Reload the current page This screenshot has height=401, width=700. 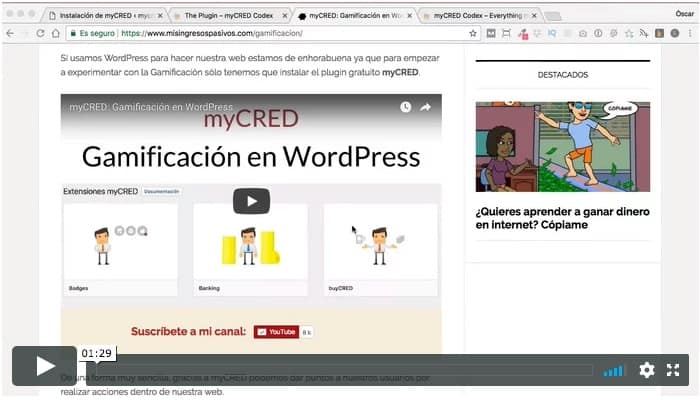[x=40, y=33]
